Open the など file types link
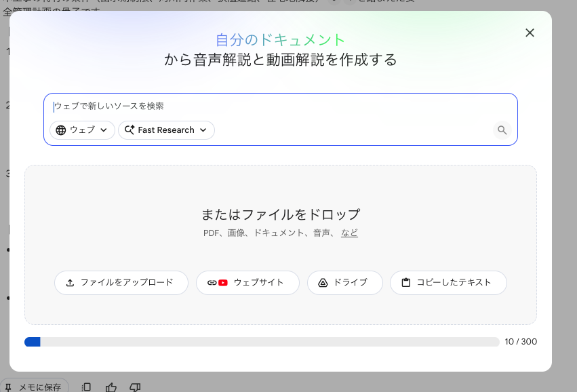This screenshot has width=577, height=392. 349,233
